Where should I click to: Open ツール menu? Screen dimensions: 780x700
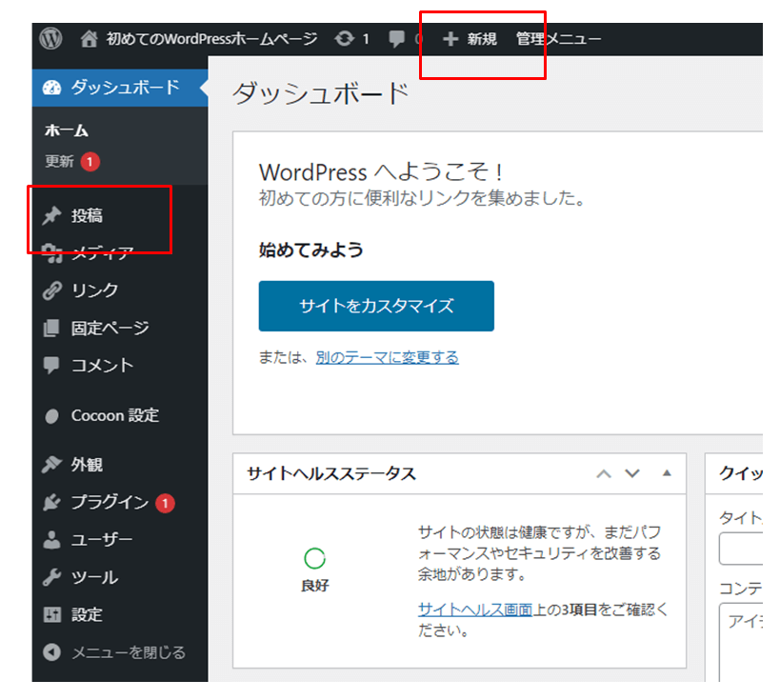(x=94, y=577)
